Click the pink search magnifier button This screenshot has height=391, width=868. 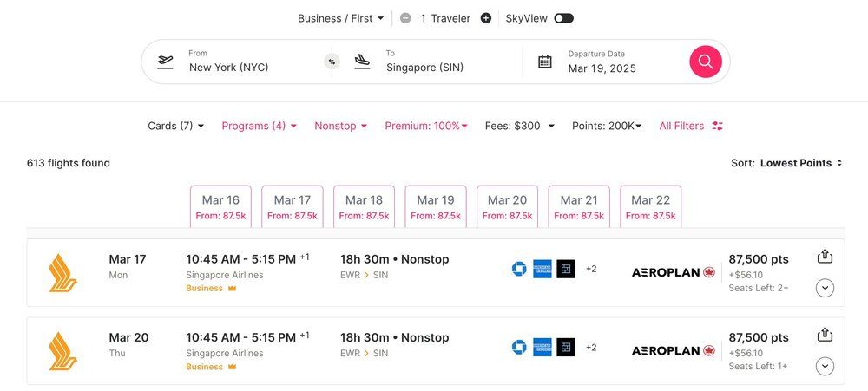[x=705, y=62]
